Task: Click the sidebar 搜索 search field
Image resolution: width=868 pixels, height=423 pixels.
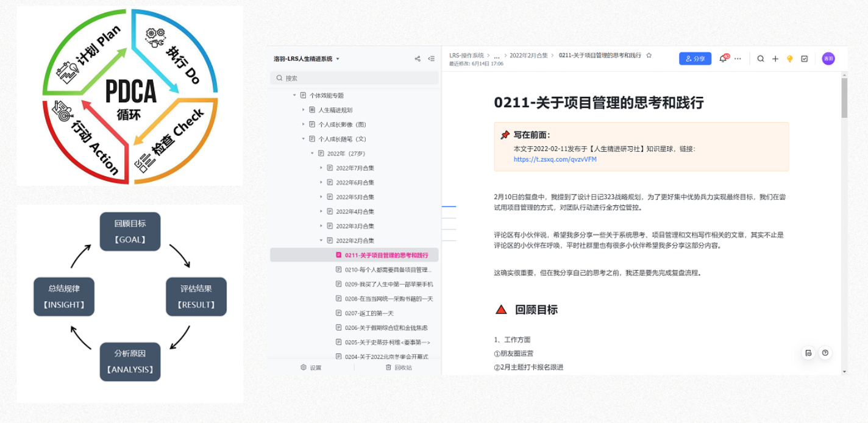Action: 354,78
